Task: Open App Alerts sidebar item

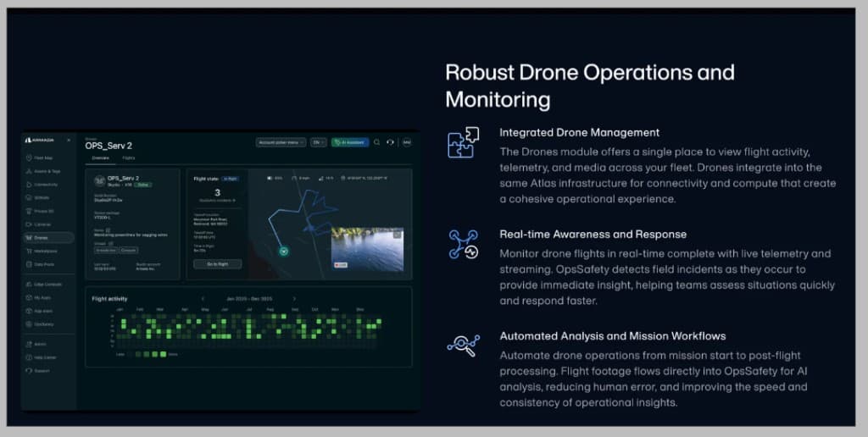Action: coord(39,311)
